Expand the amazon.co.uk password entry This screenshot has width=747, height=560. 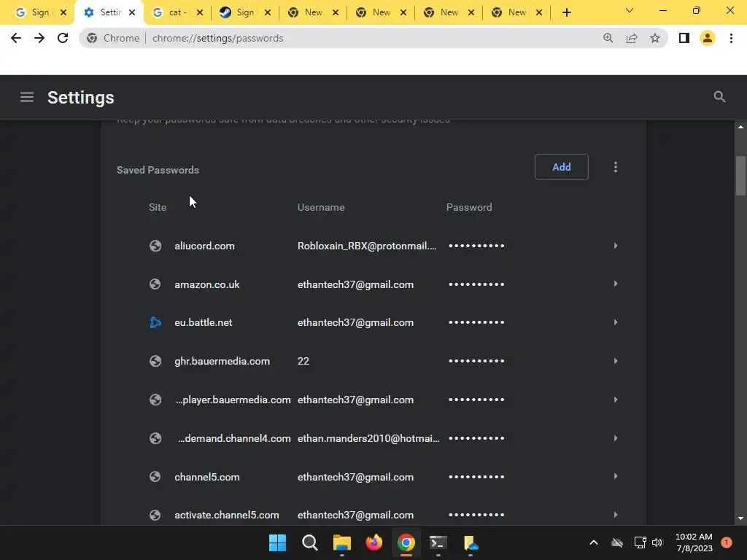[x=616, y=284]
